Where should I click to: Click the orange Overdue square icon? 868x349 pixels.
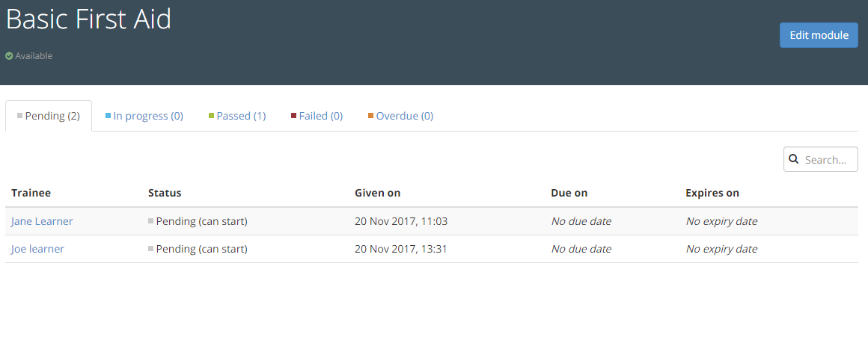pos(371,116)
